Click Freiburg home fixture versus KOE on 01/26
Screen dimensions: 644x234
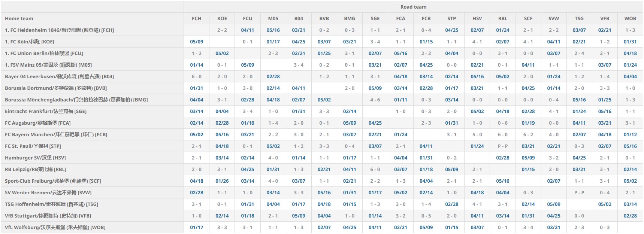222,181
